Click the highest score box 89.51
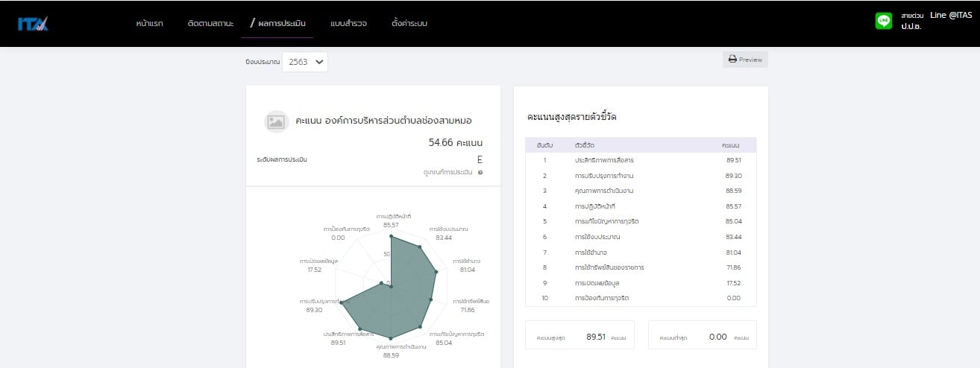Viewport: 980px width, 368px height. [579, 337]
